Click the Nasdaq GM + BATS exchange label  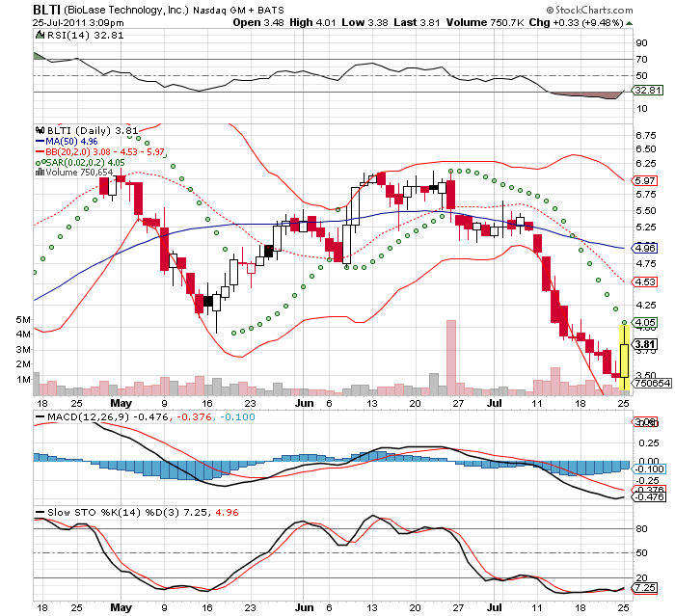click(238, 10)
